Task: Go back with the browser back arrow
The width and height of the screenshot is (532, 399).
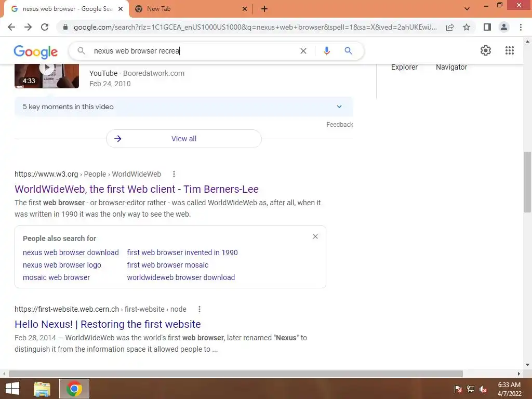Action: [11, 27]
